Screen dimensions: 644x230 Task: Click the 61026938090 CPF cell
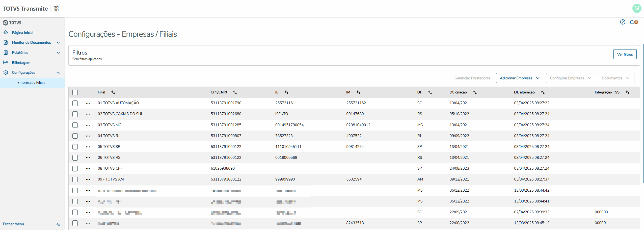pyautogui.click(x=223, y=168)
